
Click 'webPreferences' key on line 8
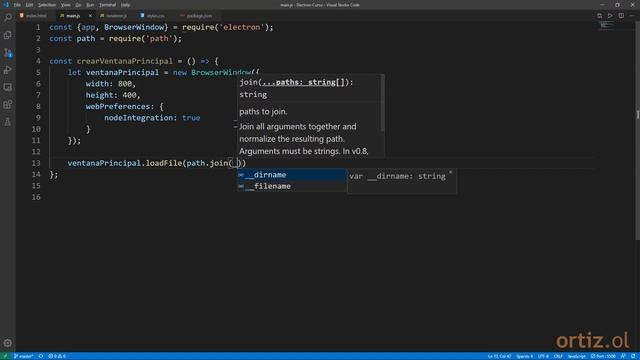[x=118, y=107]
